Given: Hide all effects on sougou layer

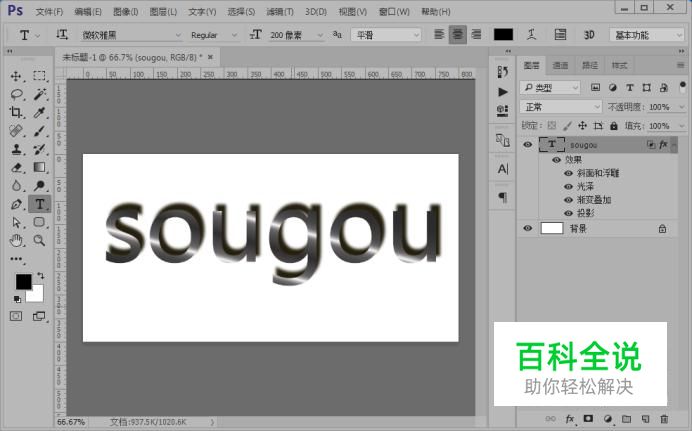Looking at the screenshot, I should click(x=557, y=160).
